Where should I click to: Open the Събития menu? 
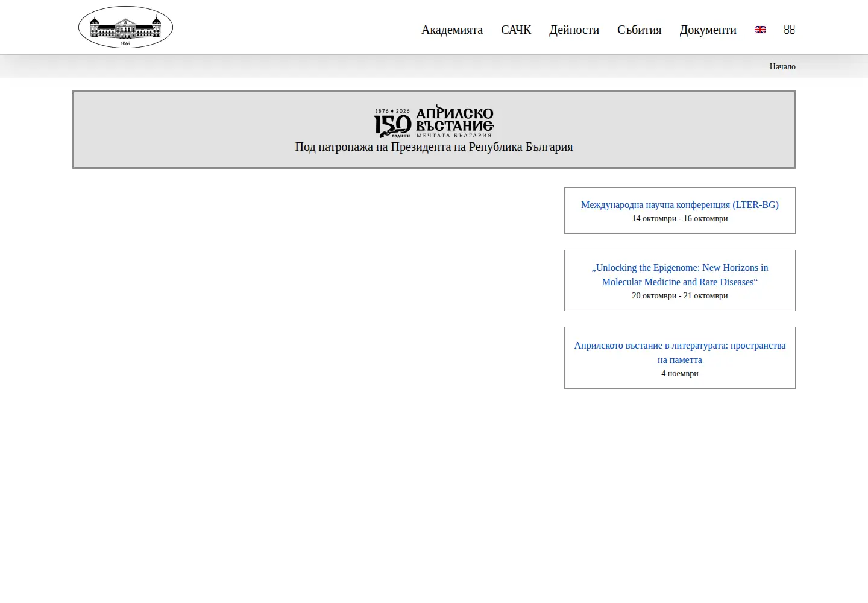(639, 30)
